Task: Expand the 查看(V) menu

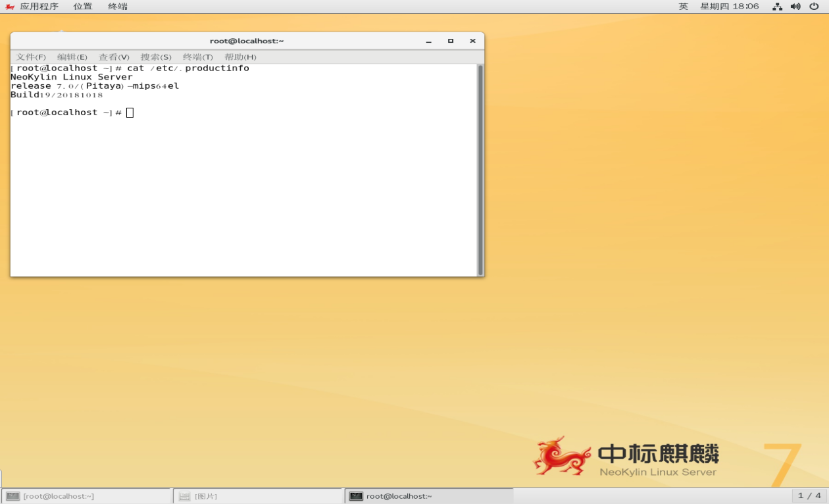Action: [x=114, y=57]
